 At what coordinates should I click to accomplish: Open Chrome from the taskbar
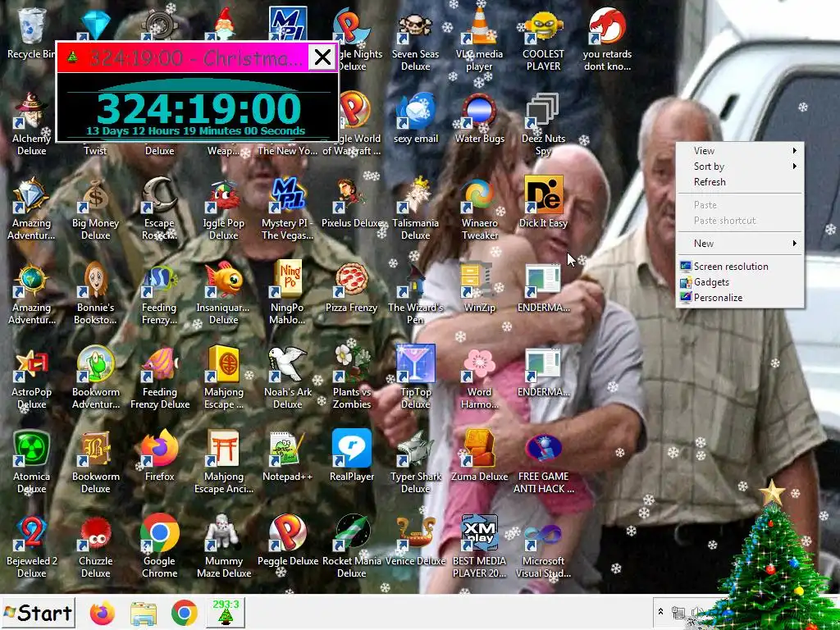pyautogui.click(x=185, y=613)
